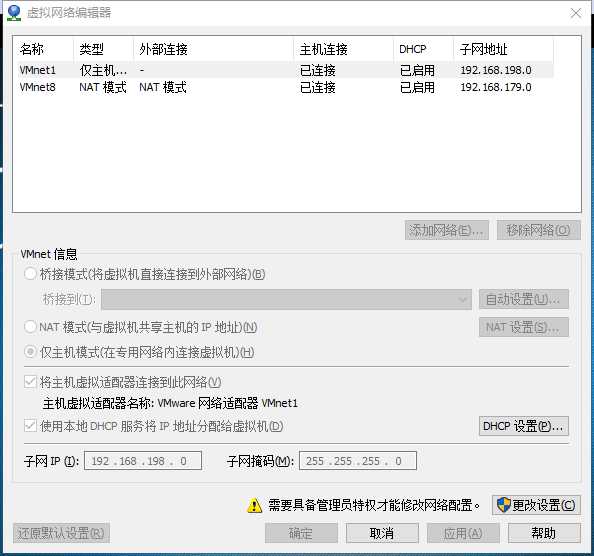Click 已启用 DHCP cell in VMnet1 row
Screen dimensions: 594x556
point(417,70)
